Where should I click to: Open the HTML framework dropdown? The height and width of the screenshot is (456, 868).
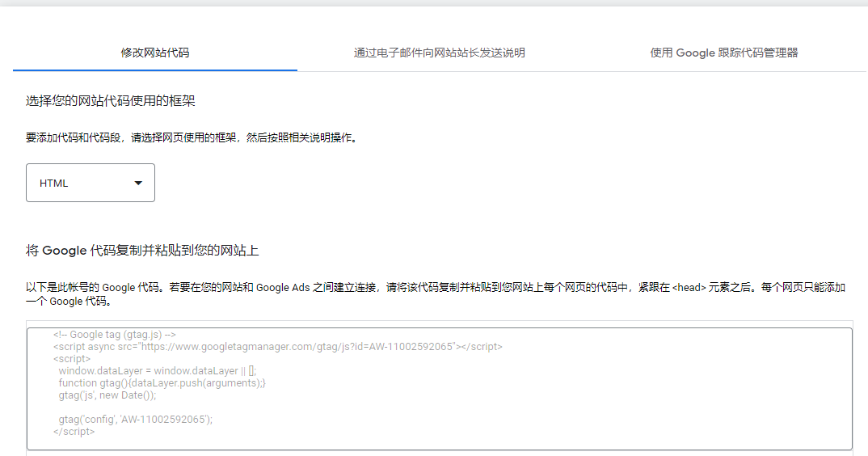[x=91, y=183]
